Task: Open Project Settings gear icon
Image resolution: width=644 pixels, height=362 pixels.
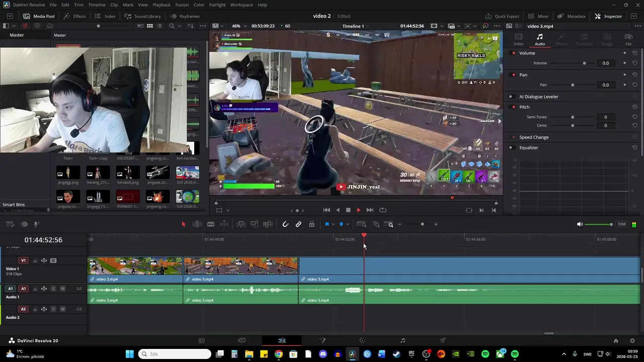Action: click(x=632, y=340)
